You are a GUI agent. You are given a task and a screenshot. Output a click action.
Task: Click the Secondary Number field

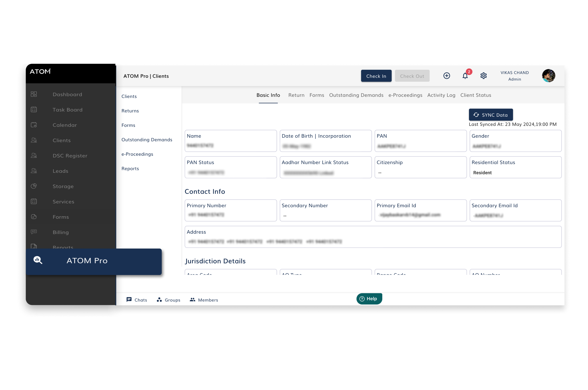tap(326, 210)
